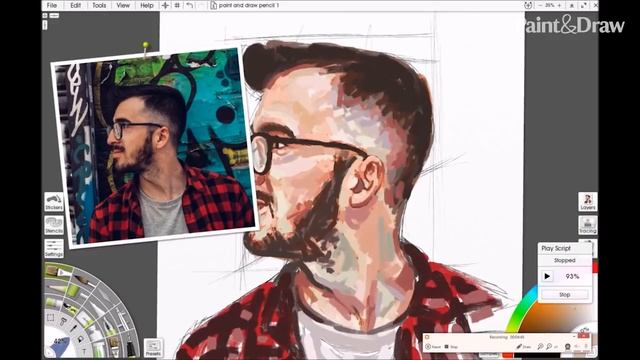The height and width of the screenshot is (360, 640).
Task: Open the Edit menu
Action: (x=76, y=5)
